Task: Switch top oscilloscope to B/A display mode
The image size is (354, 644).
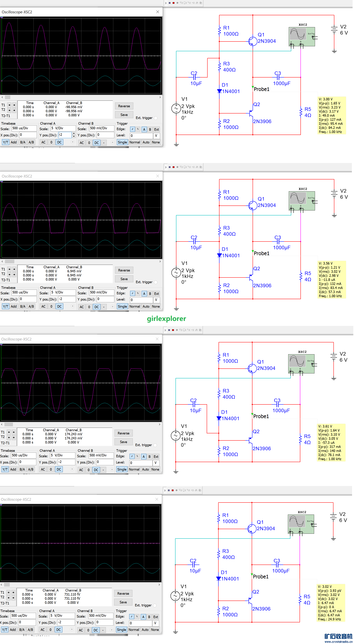Action: [23, 142]
